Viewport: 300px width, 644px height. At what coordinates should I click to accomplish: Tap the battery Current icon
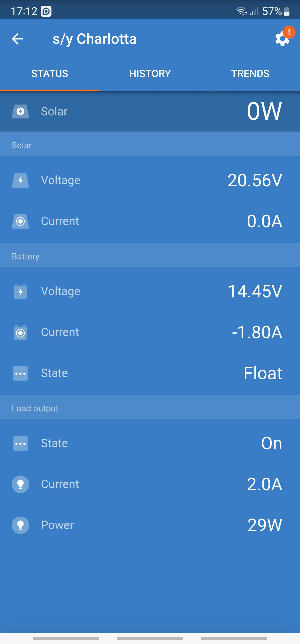pyautogui.click(x=20, y=332)
